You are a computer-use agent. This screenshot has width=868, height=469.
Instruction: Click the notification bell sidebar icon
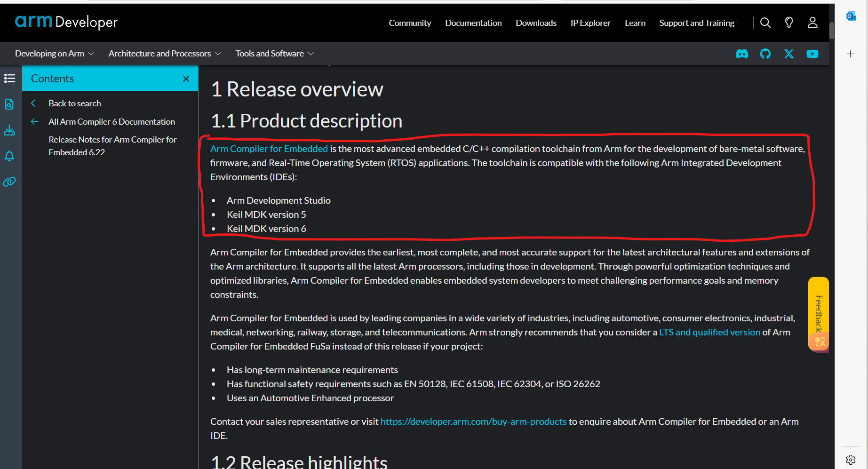click(x=9, y=156)
